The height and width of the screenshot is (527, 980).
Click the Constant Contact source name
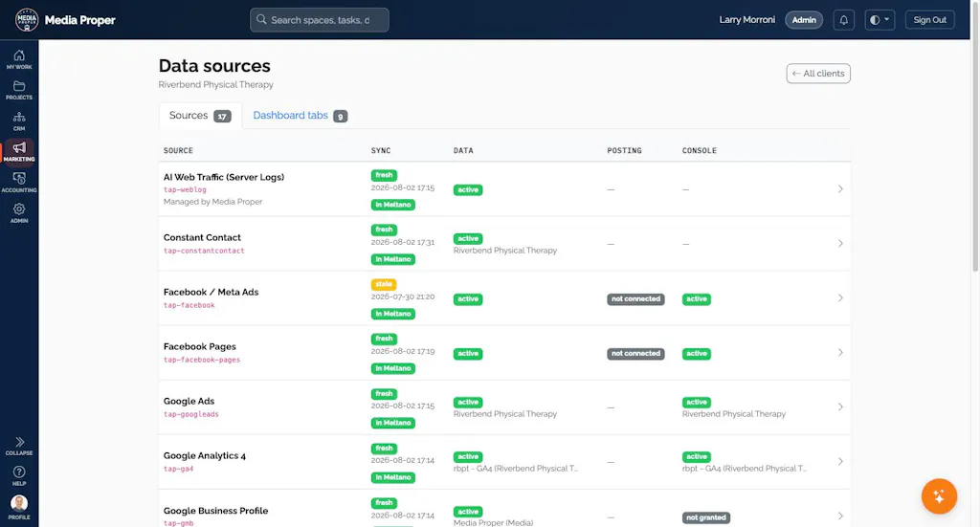point(202,238)
